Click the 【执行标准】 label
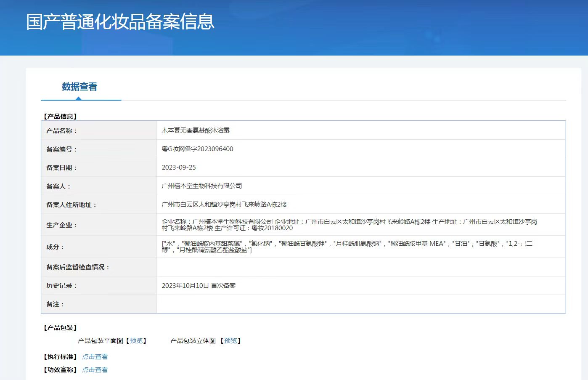The height and width of the screenshot is (380, 588). tap(60, 357)
